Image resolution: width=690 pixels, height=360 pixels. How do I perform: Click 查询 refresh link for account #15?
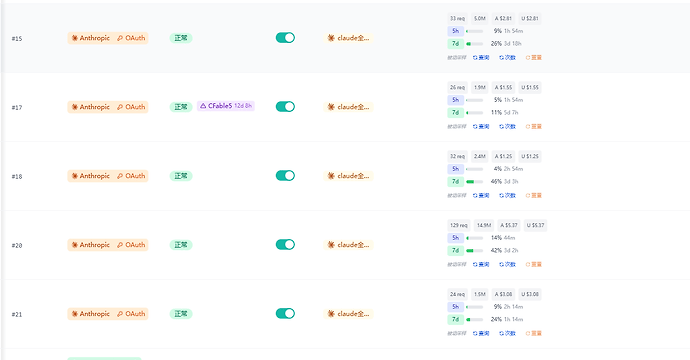coord(481,58)
